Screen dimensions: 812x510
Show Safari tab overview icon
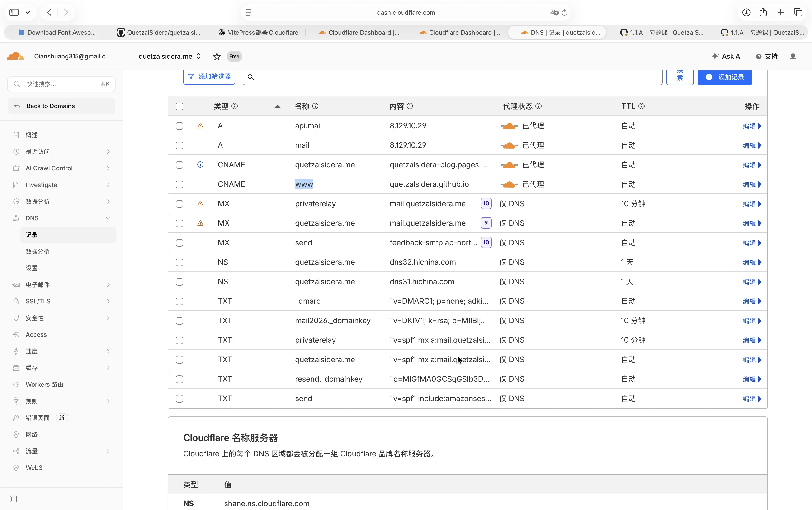pyautogui.click(x=798, y=13)
